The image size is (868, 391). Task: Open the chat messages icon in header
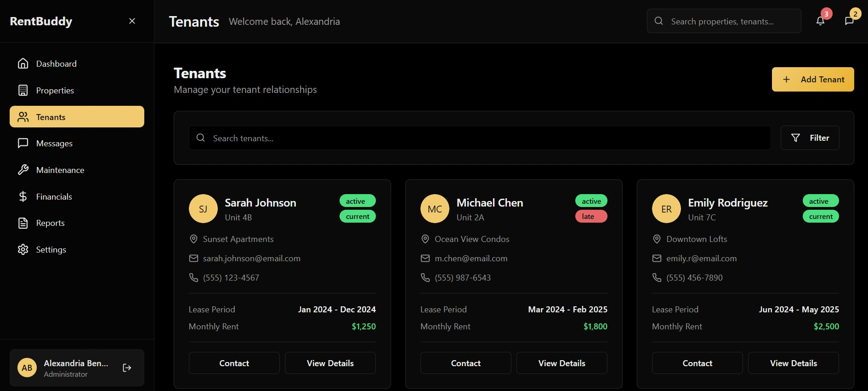(x=849, y=21)
